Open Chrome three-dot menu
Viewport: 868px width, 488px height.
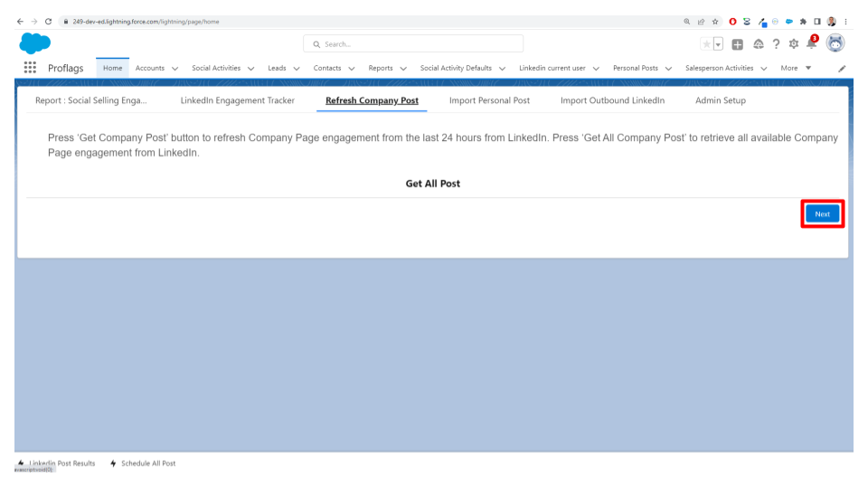(x=846, y=22)
